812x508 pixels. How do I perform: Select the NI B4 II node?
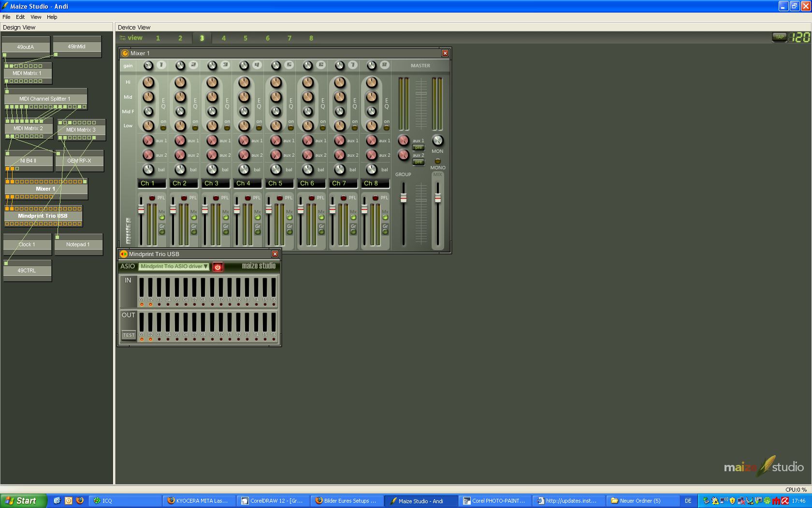29,161
